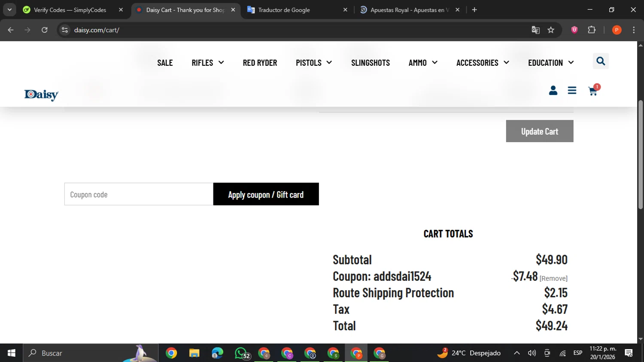The height and width of the screenshot is (362, 644).
Task: View site information icon in address bar
Action: click(65, 30)
